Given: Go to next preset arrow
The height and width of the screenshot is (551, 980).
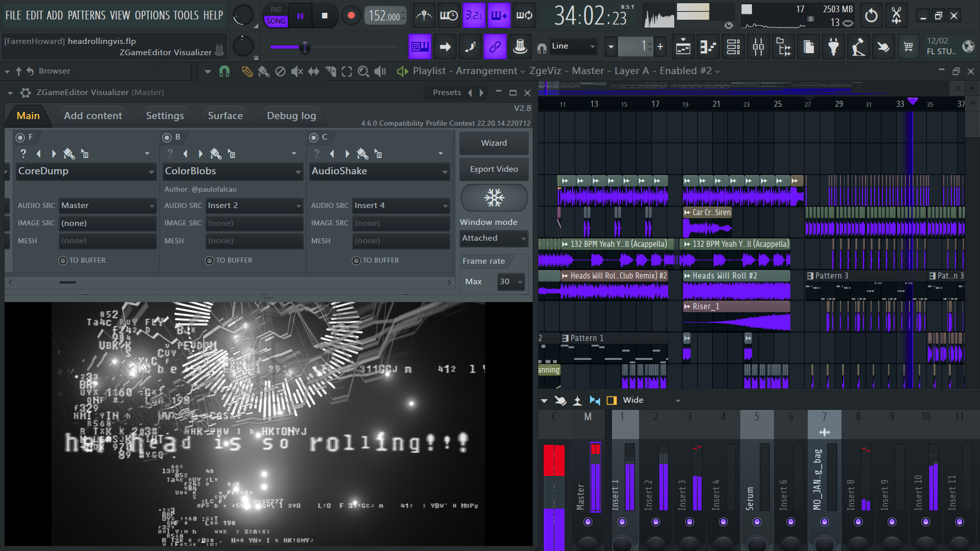Looking at the screenshot, I should (x=482, y=93).
